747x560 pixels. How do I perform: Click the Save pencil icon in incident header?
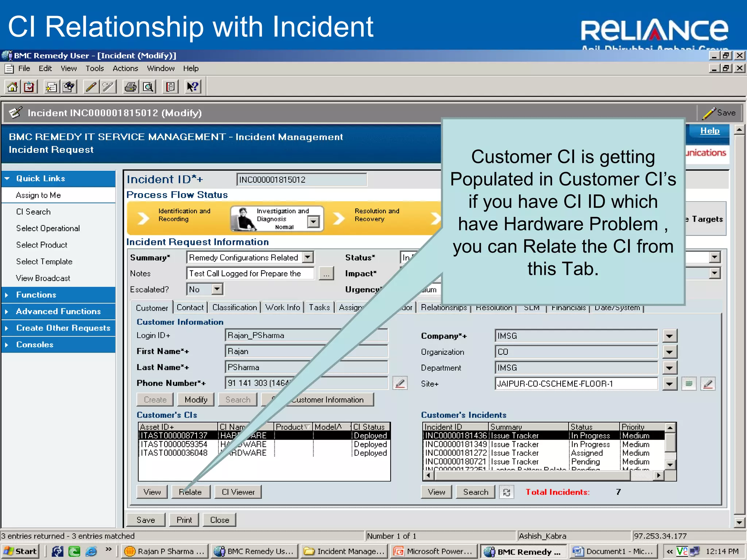pos(719,113)
